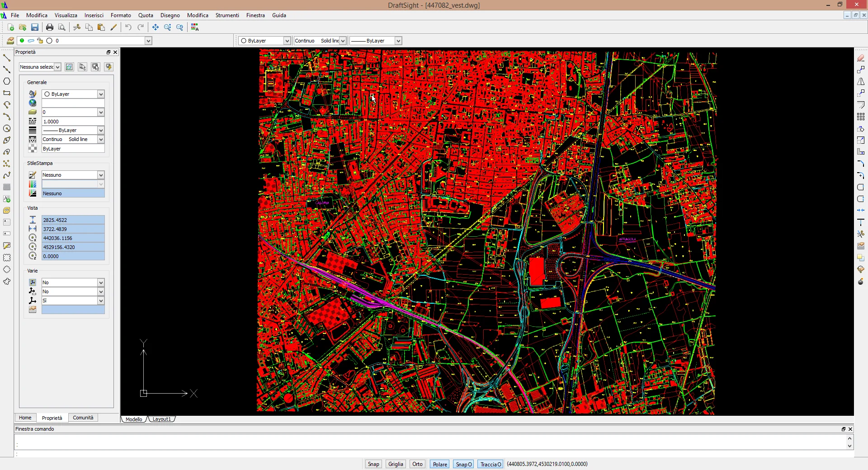This screenshot has width=868, height=470.
Task: Click the Zoom Previous icon
Action: 180,28
